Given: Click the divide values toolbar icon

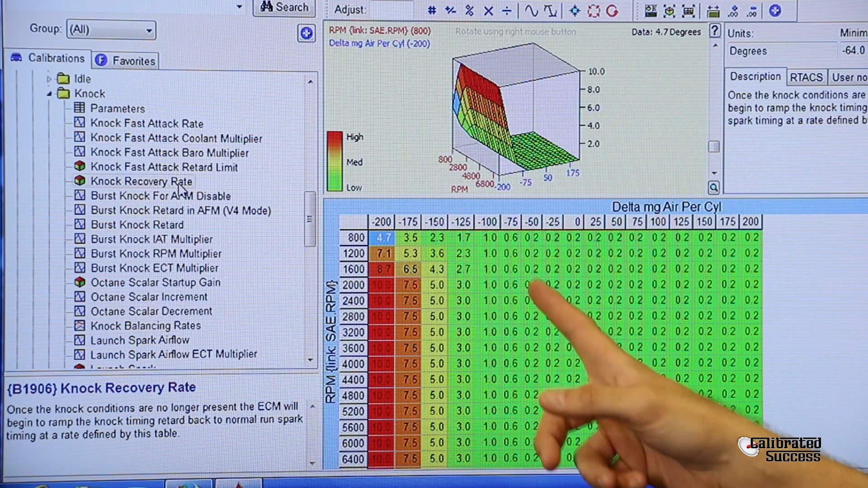Looking at the screenshot, I should 507,11.
